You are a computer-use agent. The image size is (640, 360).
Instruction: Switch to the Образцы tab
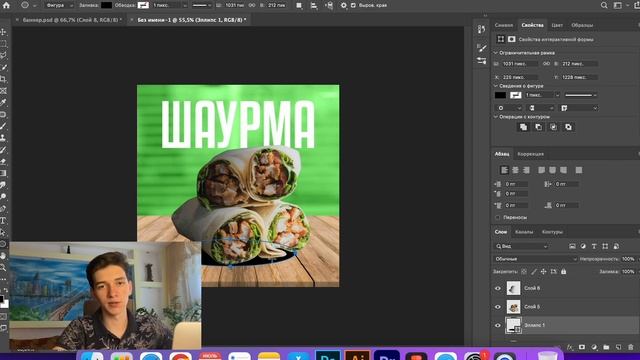tap(582, 25)
